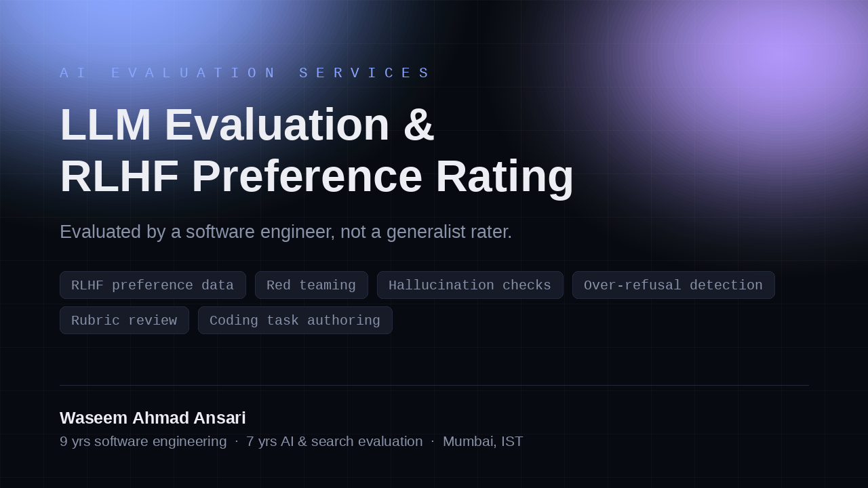Click the 9 yrs software engineering text

click(x=143, y=441)
